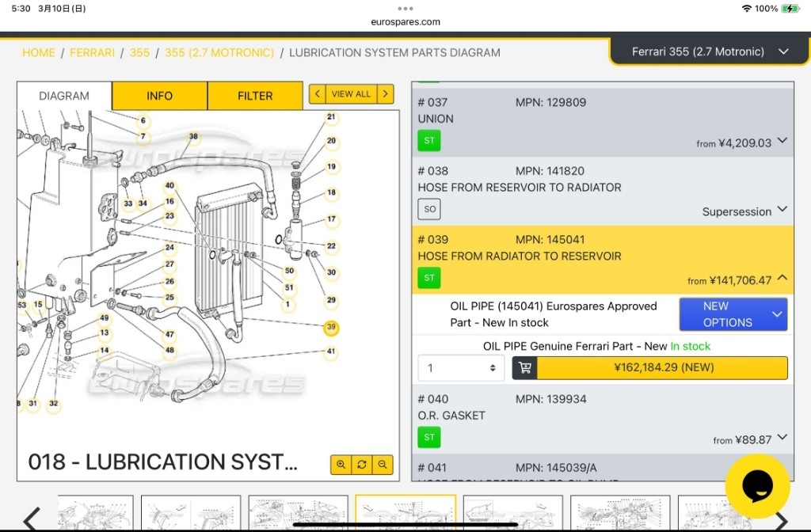Select the highlighted lubrication diagram thumbnail

point(406,513)
